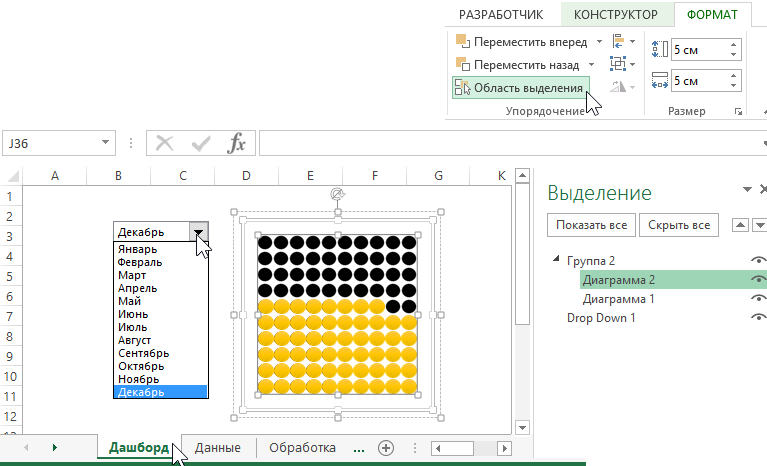
Task: Click the Показать все button
Action: 591,225
